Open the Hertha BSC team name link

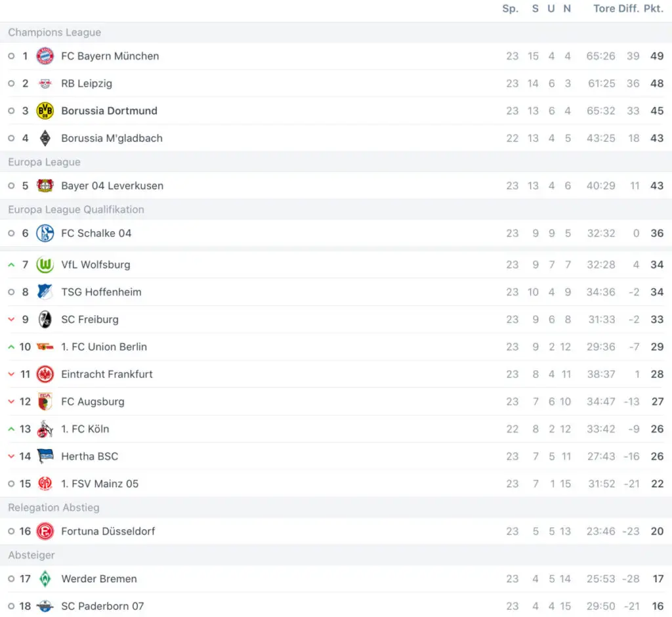(89, 457)
